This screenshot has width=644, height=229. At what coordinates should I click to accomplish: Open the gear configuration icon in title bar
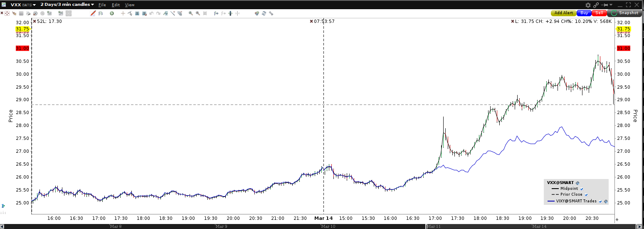588,5
